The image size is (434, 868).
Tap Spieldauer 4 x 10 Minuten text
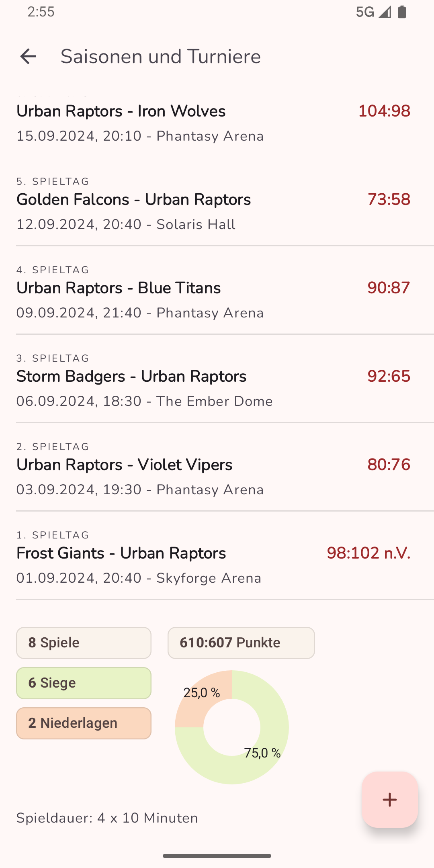pos(107,818)
